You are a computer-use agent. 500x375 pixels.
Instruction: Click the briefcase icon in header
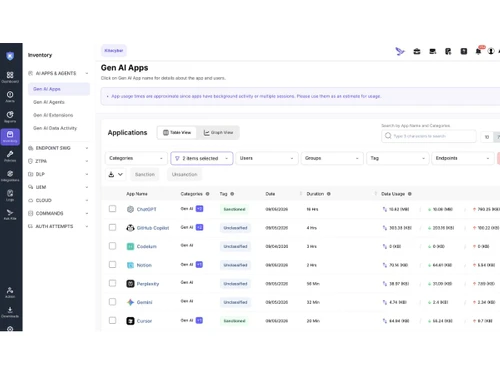click(417, 51)
